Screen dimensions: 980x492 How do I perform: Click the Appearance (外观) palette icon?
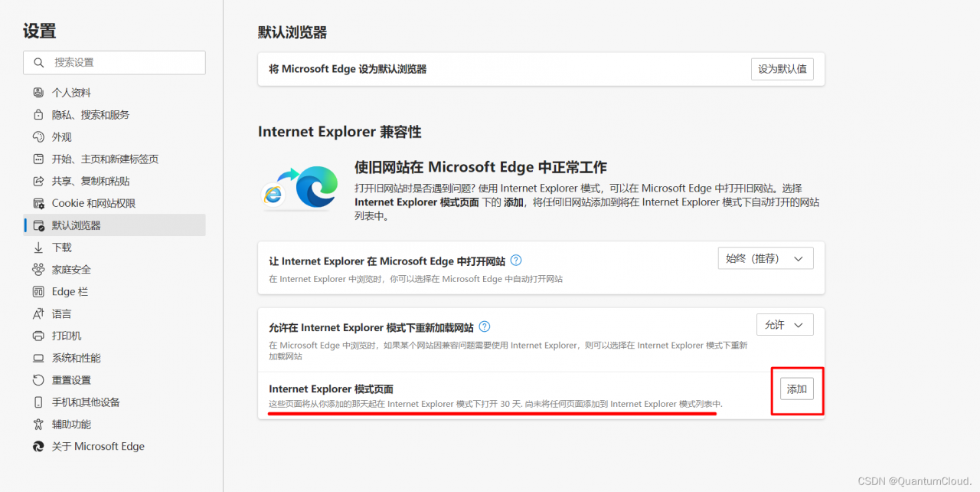(38, 137)
